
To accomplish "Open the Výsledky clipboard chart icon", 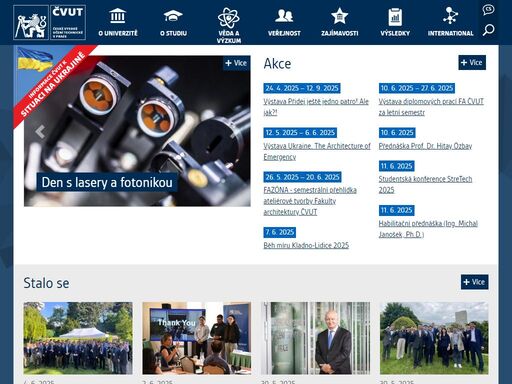I will coord(395,17).
